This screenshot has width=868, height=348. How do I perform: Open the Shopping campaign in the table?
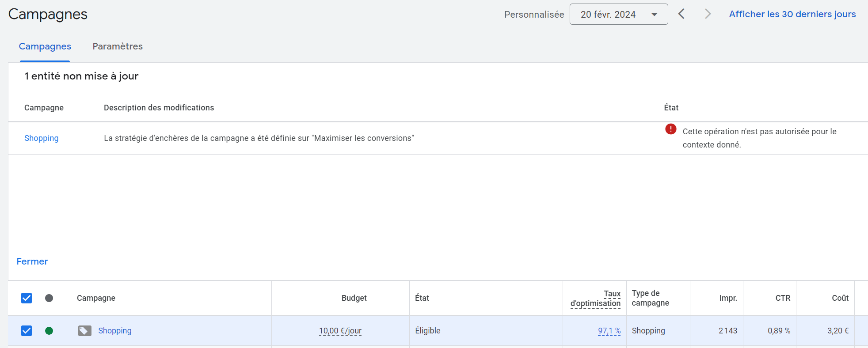(114, 331)
